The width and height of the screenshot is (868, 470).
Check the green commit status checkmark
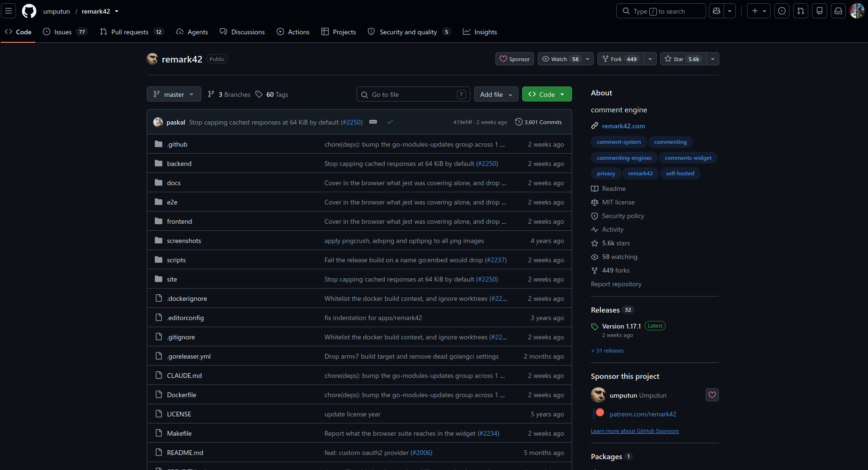click(390, 122)
